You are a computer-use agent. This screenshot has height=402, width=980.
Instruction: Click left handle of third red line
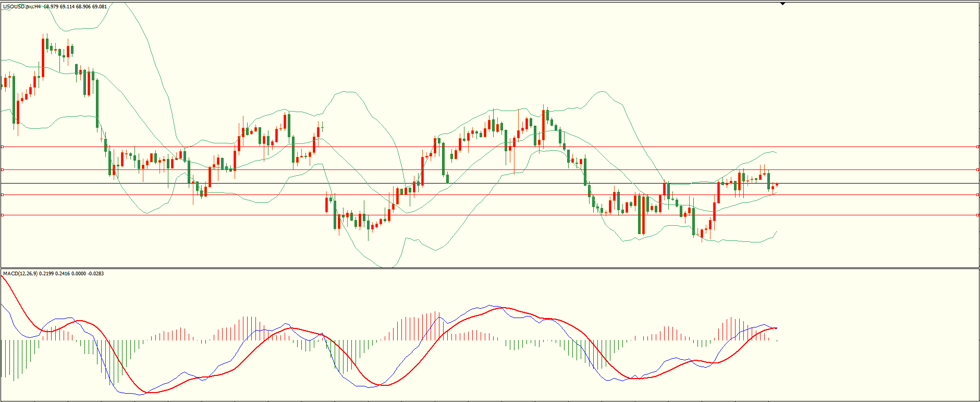point(2,194)
